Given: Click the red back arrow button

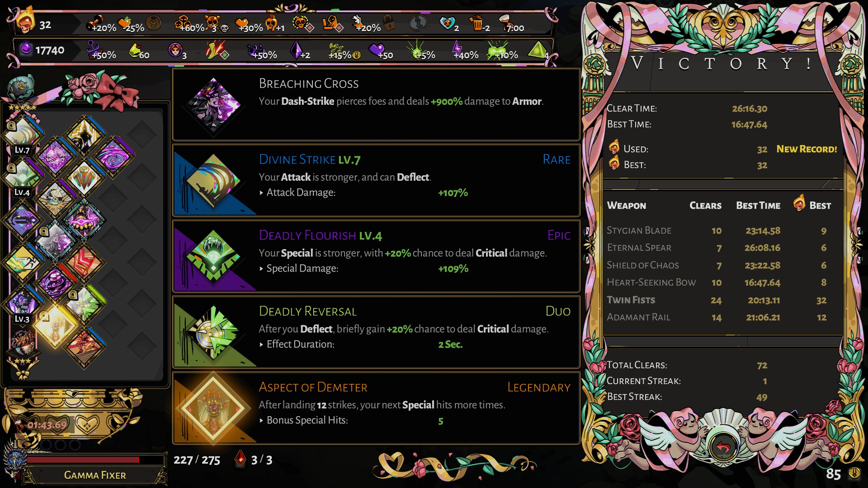Looking at the screenshot, I should [x=723, y=448].
